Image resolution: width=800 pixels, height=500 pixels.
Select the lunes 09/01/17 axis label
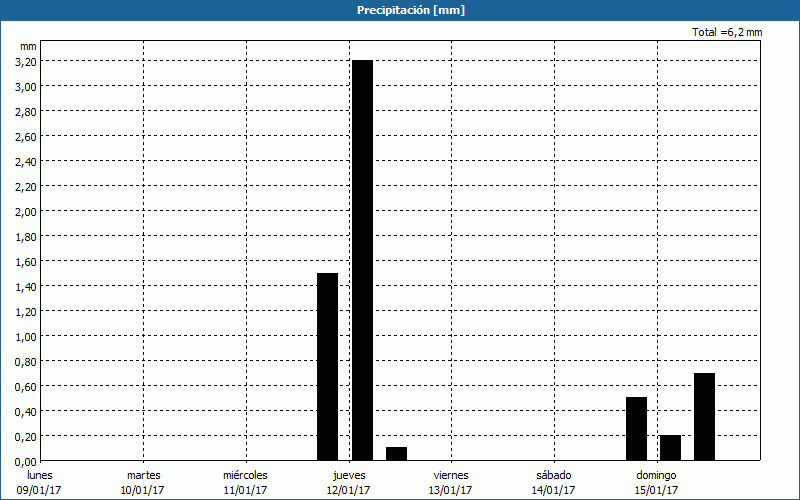tap(41, 482)
